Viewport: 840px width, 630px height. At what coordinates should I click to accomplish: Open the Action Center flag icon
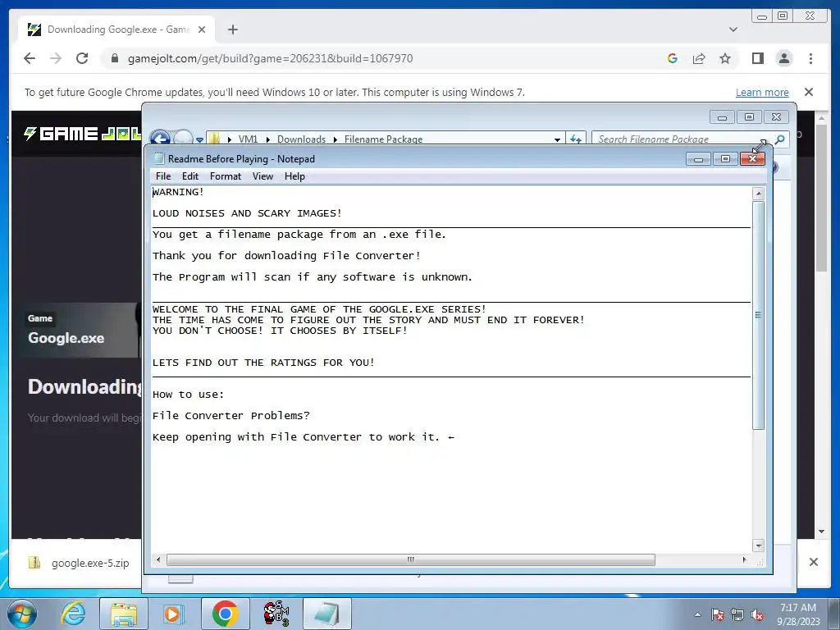[718, 614]
